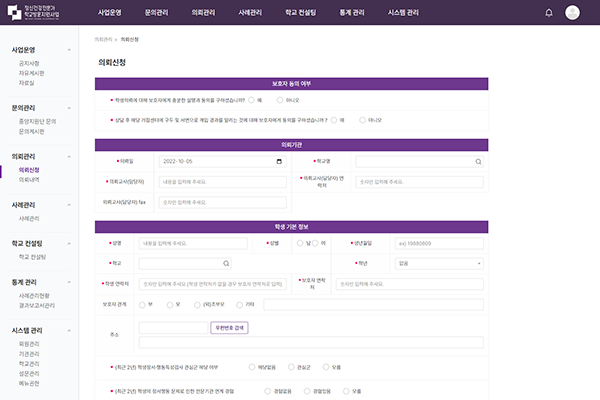The width and height of the screenshot is (600, 400).
Task: Select 기타 as guardian relationship
Action: (239, 305)
